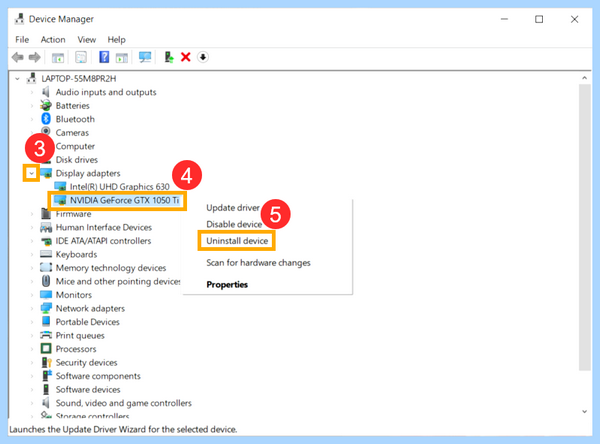Collapse the LAPTOP-55M8PR2H root node
This screenshot has height=444, width=600.
(17, 79)
